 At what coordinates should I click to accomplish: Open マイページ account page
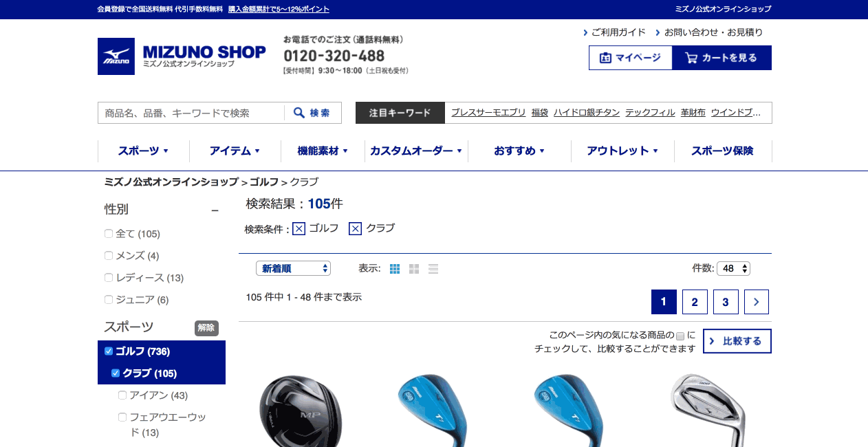tap(630, 58)
